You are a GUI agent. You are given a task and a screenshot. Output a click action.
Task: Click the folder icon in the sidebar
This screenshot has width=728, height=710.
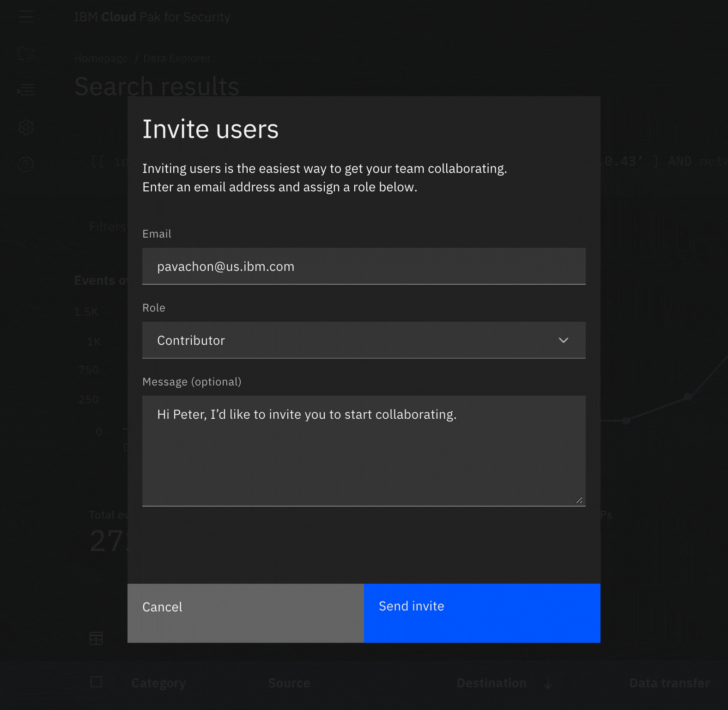tap(26, 54)
